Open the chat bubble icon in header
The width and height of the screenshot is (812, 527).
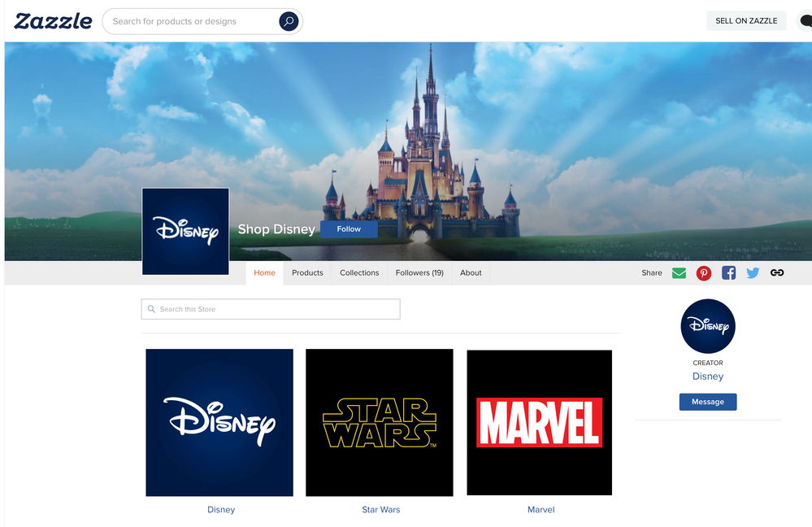pos(805,20)
